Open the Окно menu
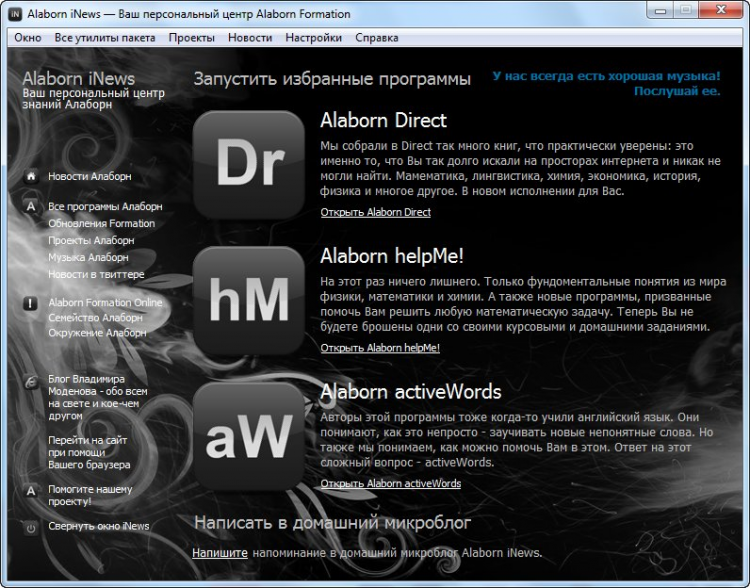Screen dimensions: 750x588 coord(28,38)
